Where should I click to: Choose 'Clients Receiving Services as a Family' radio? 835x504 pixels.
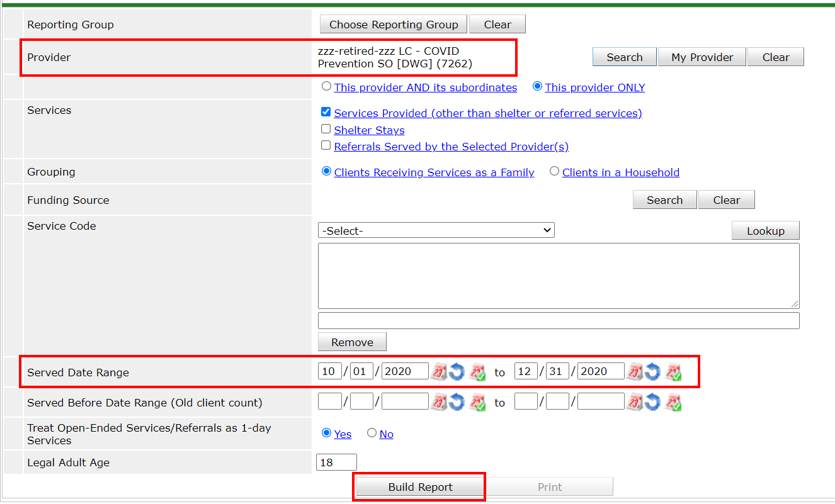coord(326,171)
